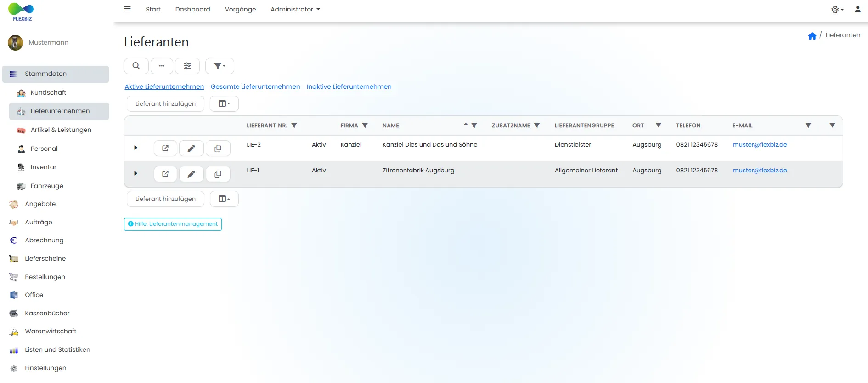Viewport: 868px width, 383px height.
Task: Expand row details for LIE-2
Action: coord(135,148)
